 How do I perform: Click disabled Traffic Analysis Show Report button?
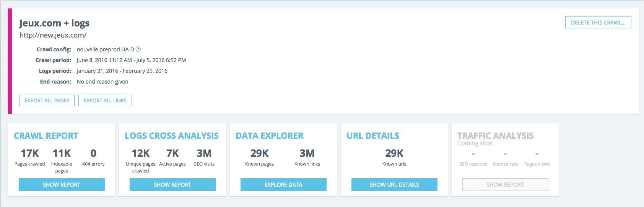tap(505, 184)
